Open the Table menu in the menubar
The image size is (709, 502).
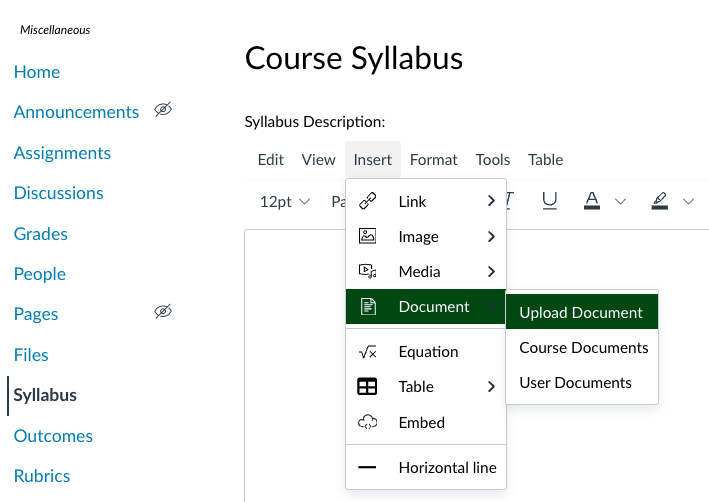[x=545, y=160]
